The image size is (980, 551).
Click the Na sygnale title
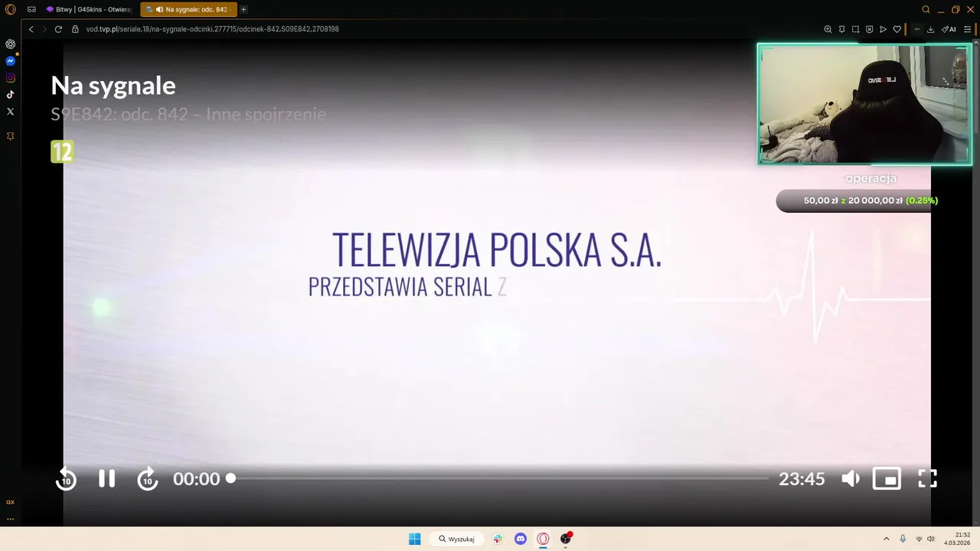(113, 85)
